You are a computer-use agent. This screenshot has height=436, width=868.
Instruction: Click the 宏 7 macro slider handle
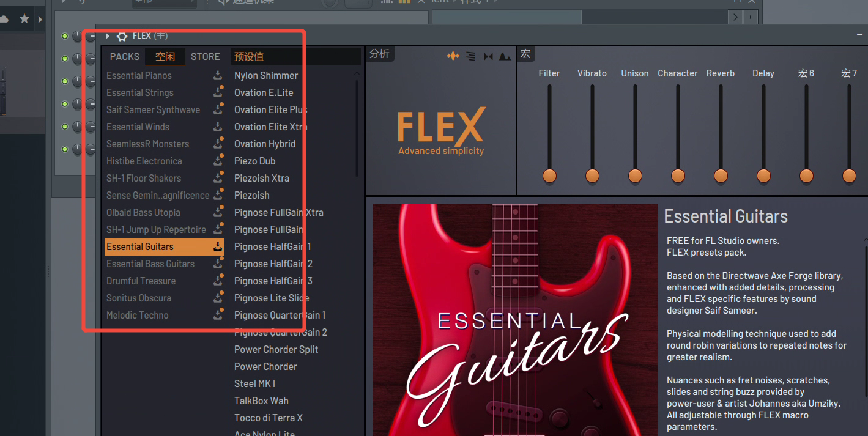coord(849,176)
